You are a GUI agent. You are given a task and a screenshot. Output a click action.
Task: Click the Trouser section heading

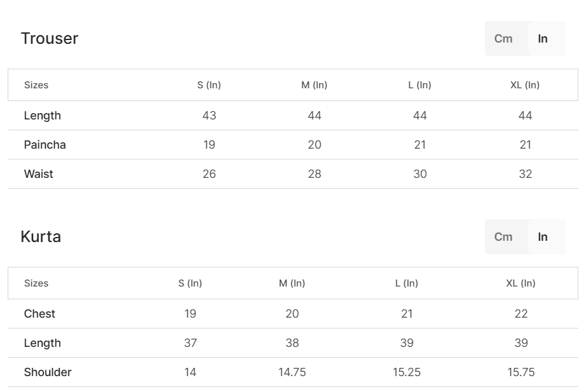pyautogui.click(x=50, y=38)
